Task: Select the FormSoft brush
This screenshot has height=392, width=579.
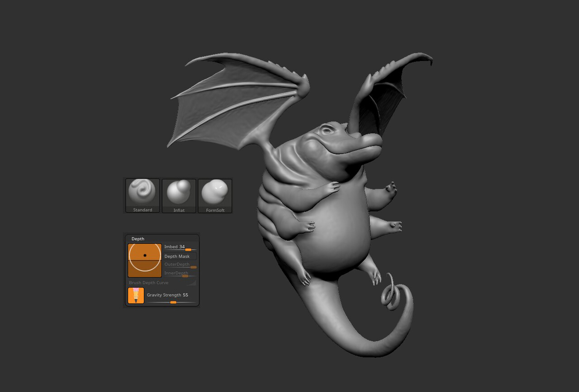Action: [215, 196]
